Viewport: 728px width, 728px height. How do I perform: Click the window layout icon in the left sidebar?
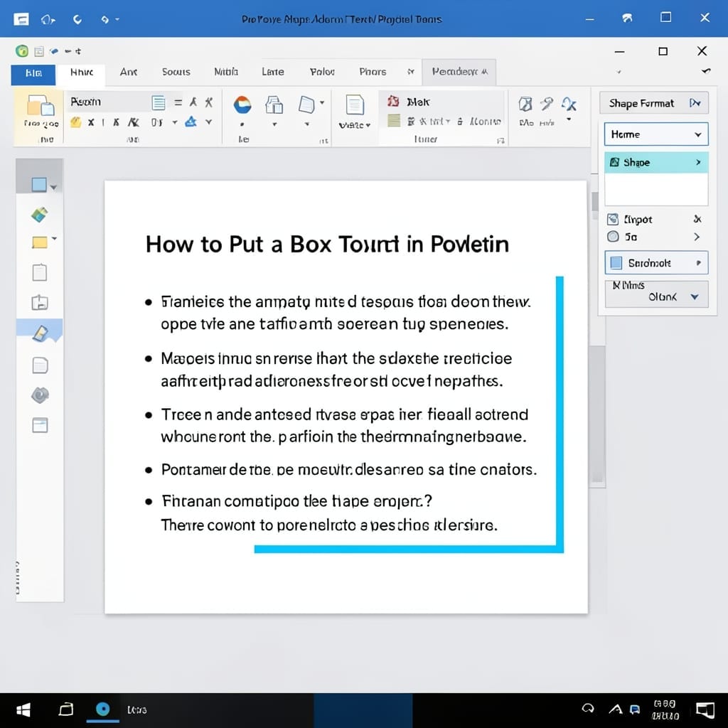pos(40,425)
